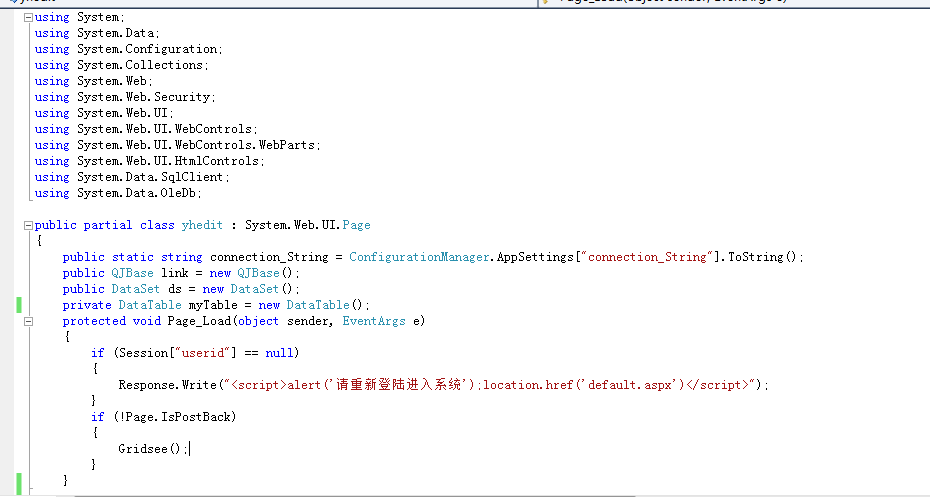Click the 'using System.Data;' line
This screenshot has height=497, width=930.
coord(97,33)
